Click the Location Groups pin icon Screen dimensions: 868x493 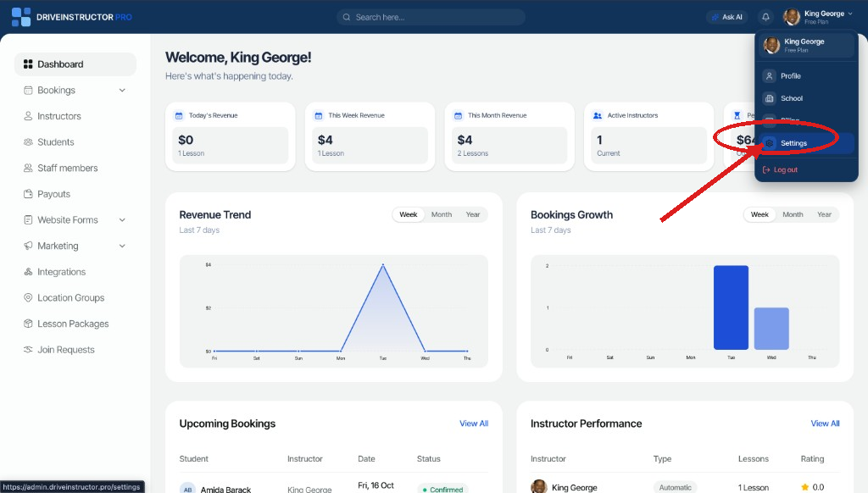click(28, 297)
